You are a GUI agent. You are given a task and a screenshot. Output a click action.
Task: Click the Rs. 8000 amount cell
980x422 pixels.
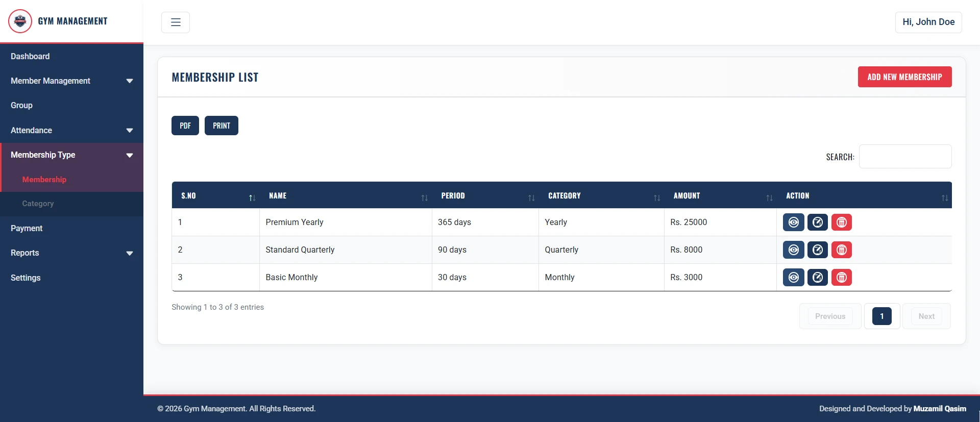pyautogui.click(x=720, y=250)
